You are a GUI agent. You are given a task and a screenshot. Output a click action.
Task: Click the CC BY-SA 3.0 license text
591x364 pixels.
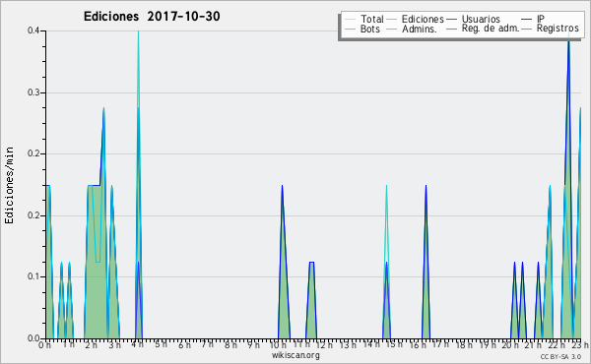coord(560,357)
